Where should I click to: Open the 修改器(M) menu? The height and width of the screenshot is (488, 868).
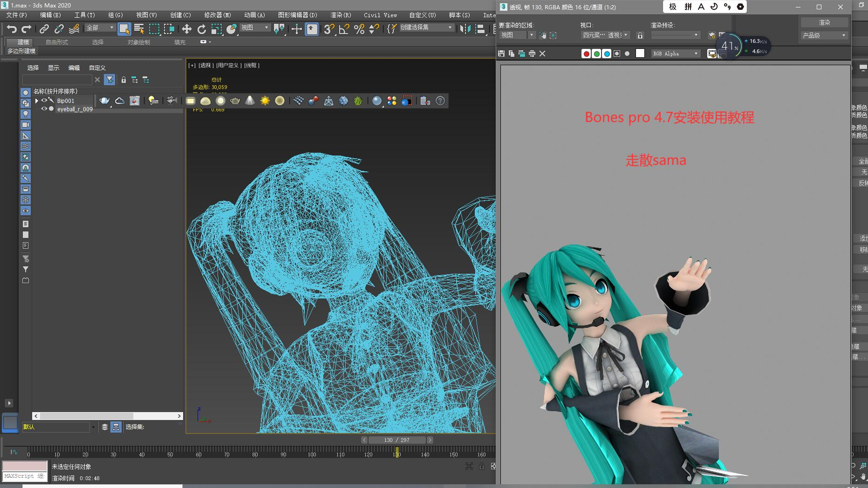pyautogui.click(x=218, y=15)
